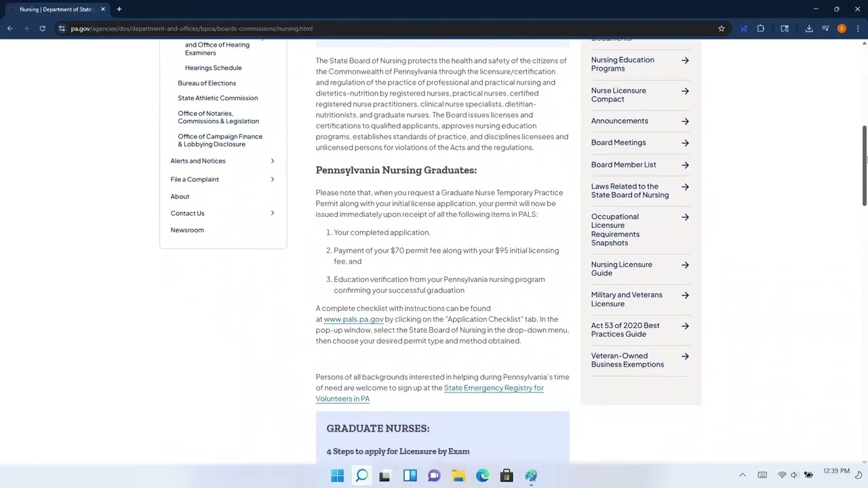This screenshot has height=488, width=868.
Task: Open the network Wi-Fi tray icon
Action: 782,475
